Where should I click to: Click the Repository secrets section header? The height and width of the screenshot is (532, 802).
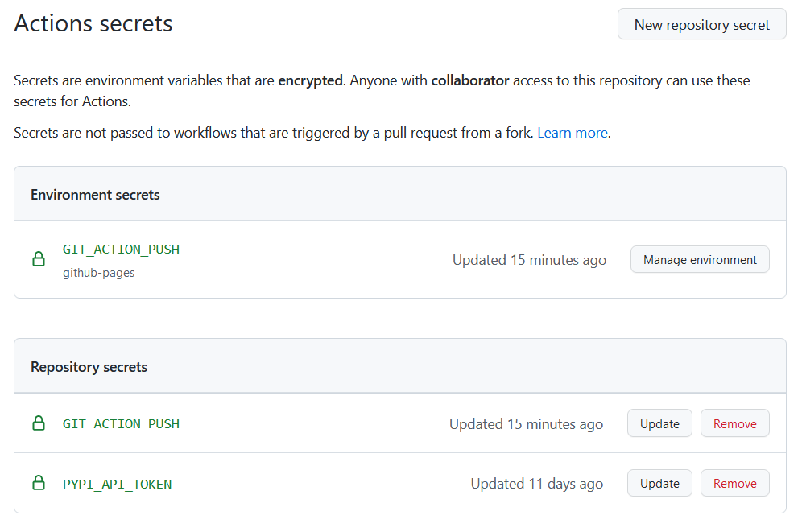(x=89, y=367)
